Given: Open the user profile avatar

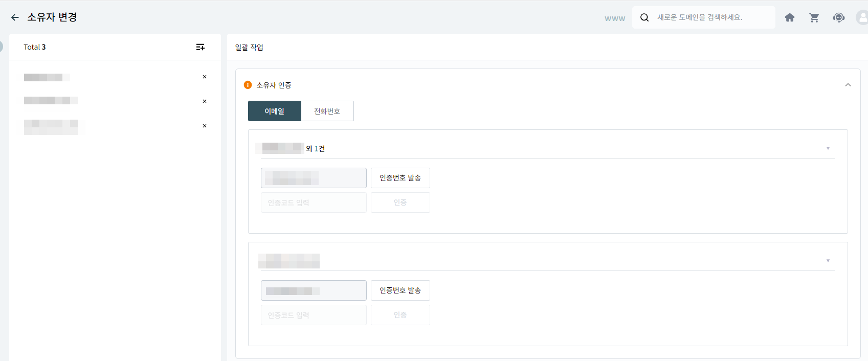Looking at the screenshot, I should coord(862,17).
